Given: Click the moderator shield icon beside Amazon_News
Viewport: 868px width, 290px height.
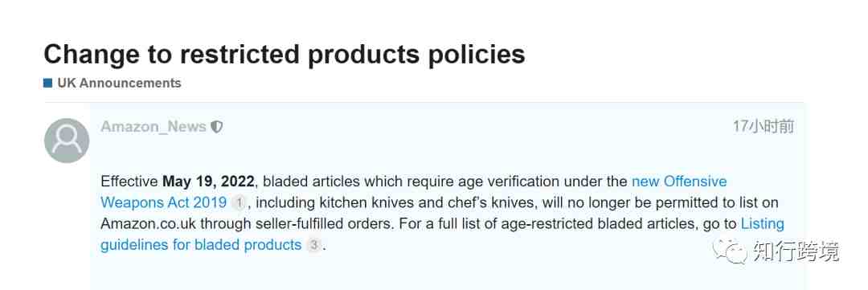Looking at the screenshot, I should tap(217, 127).
